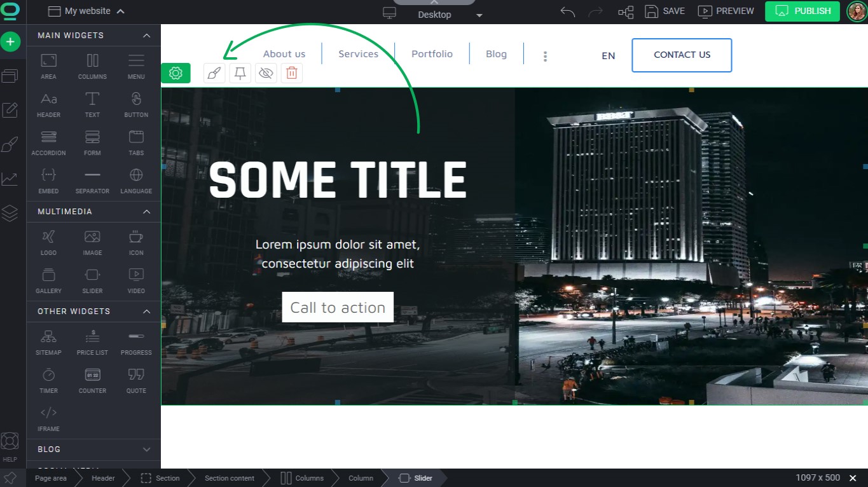Select Section in the breadcrumb bar
The height and width of the screenshot is (487, 868).
tap(160, 478)
